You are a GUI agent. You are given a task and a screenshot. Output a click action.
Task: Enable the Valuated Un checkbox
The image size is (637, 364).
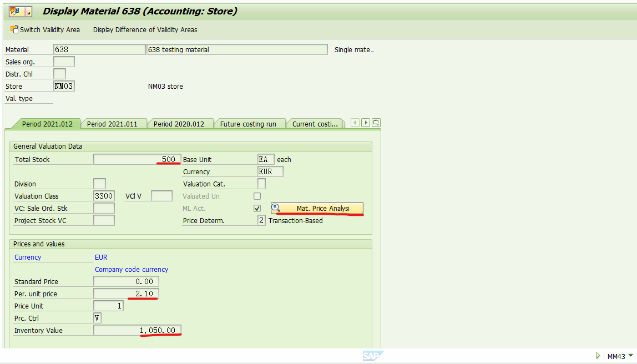coord(256,195)
